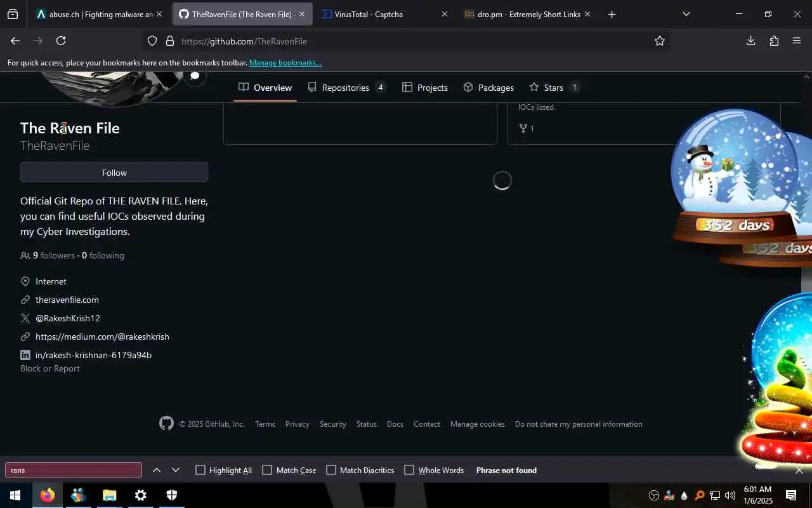Find previous match with up arrow
This screenshot has width=812, height=508.
point(157,470)
